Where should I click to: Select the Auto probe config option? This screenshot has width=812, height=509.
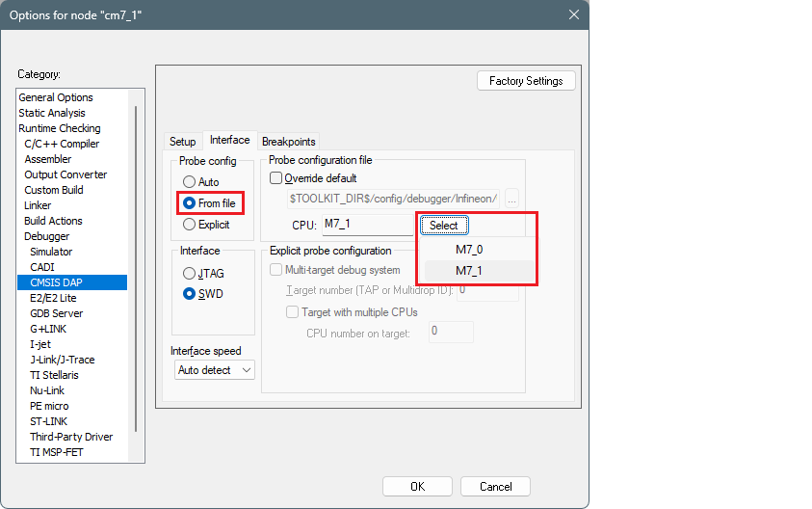(x=189, y=182)
